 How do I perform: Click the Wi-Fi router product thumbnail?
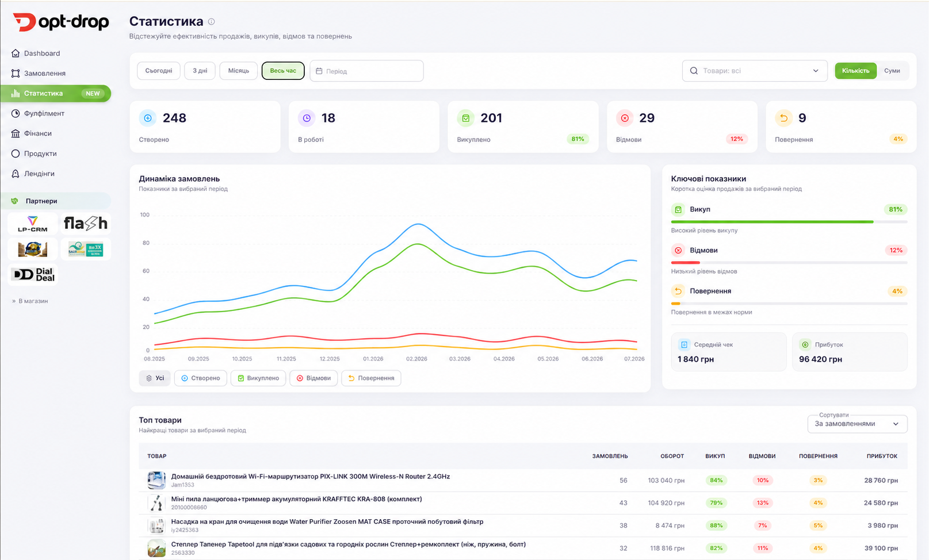point(156,480)
